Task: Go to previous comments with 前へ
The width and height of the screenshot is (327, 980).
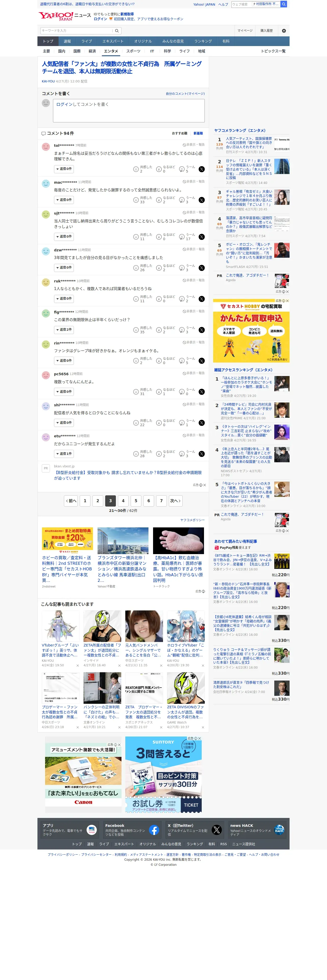Action: pyautogui.click(x=71, y=501)
